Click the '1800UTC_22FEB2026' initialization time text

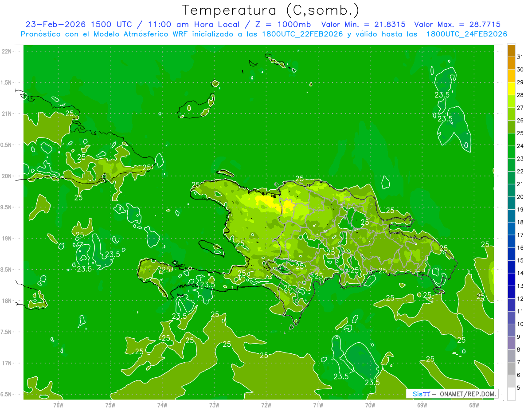(x=302, y=34)
